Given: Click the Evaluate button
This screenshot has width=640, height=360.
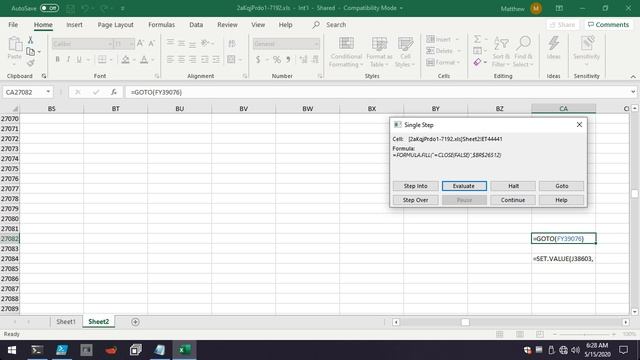Looking at the screenshot, I should click(464, 186).
